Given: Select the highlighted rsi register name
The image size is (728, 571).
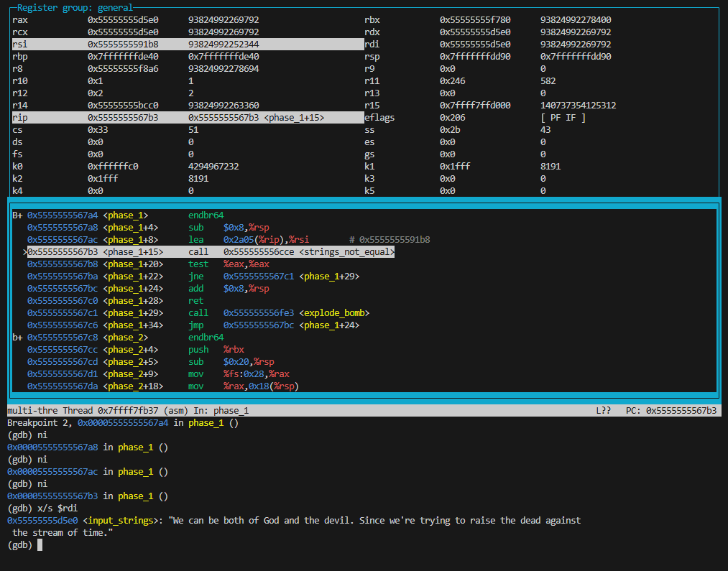Looking at the screenshot, I should pos(19,45).
